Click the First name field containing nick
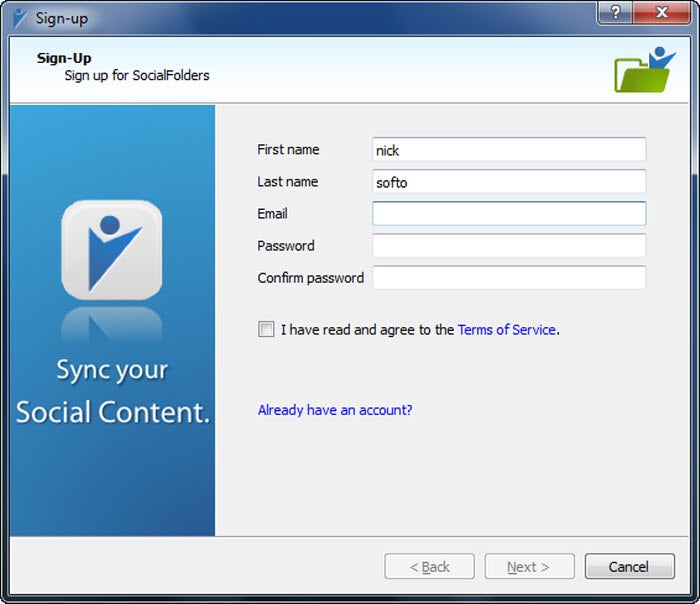Image resolution: width=700 pixels, height=604 pixels. pos(509,150)
